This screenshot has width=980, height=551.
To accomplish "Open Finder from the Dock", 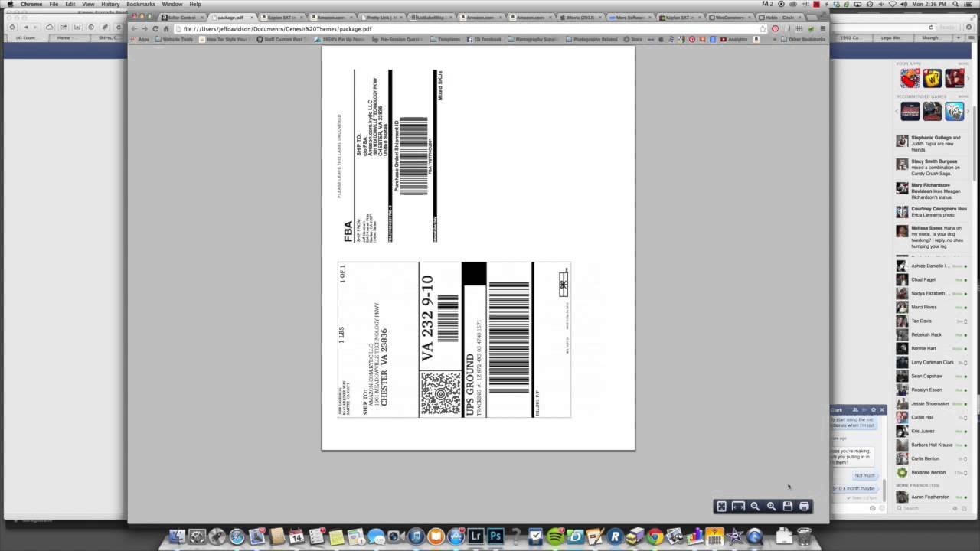I will tap(177, 537).
